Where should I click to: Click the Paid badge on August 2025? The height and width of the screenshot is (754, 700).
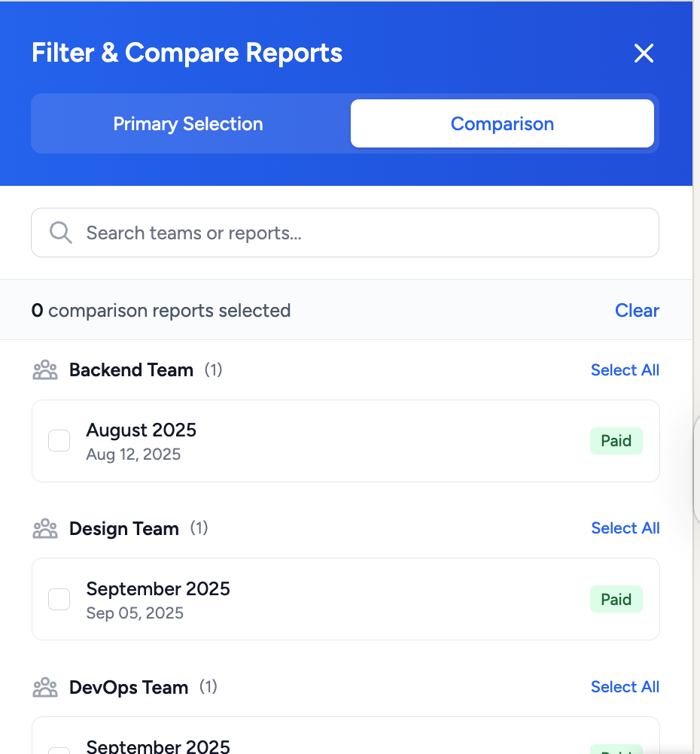616,441
